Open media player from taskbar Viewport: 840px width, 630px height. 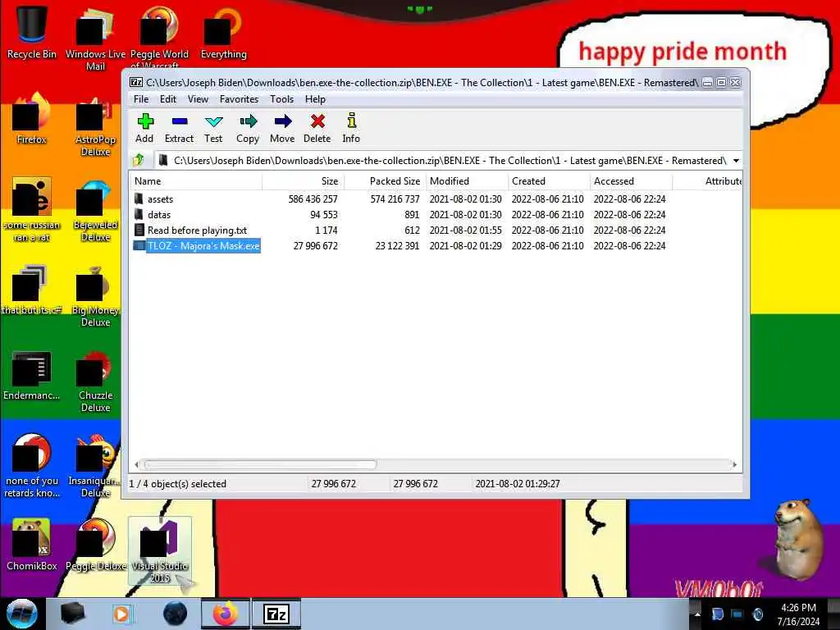pos(122,614)
